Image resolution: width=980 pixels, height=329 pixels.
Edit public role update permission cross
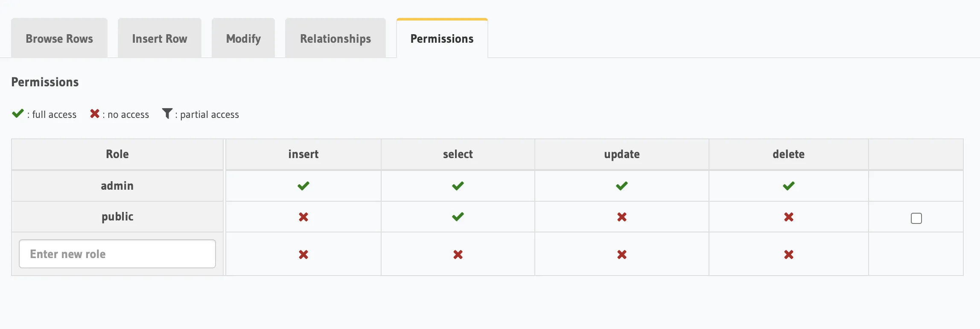[621, 217]
